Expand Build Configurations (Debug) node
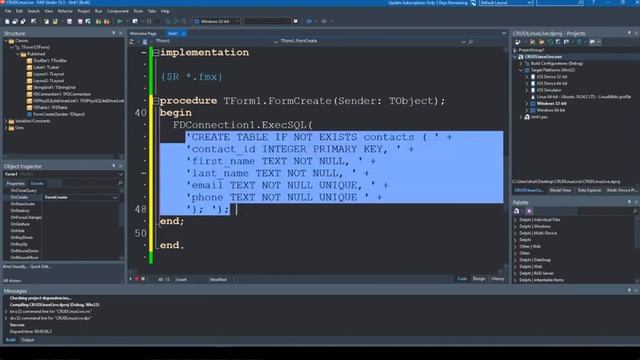The height and width of the screenshot is (360, 640). click(x=521, y=63)
